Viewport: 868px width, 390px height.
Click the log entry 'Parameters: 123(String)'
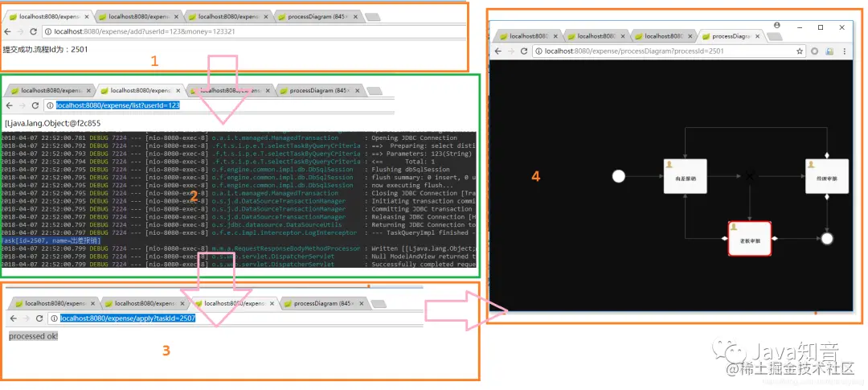(x=423, y=154)
